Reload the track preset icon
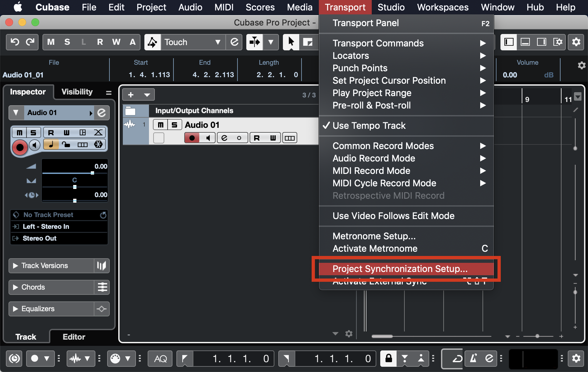The height and width of the screenshot is (372, 588). [x=103, y=215]
